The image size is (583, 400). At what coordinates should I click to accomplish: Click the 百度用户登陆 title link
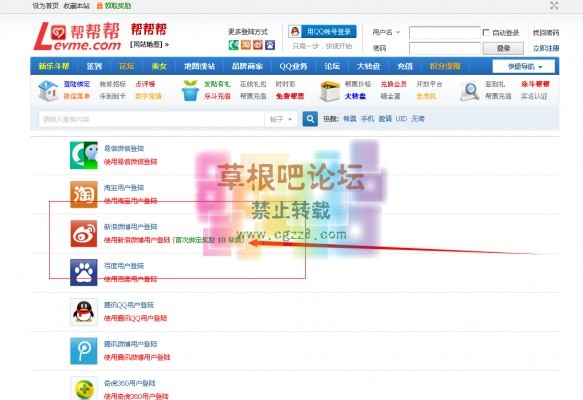(x=124, y=266)
